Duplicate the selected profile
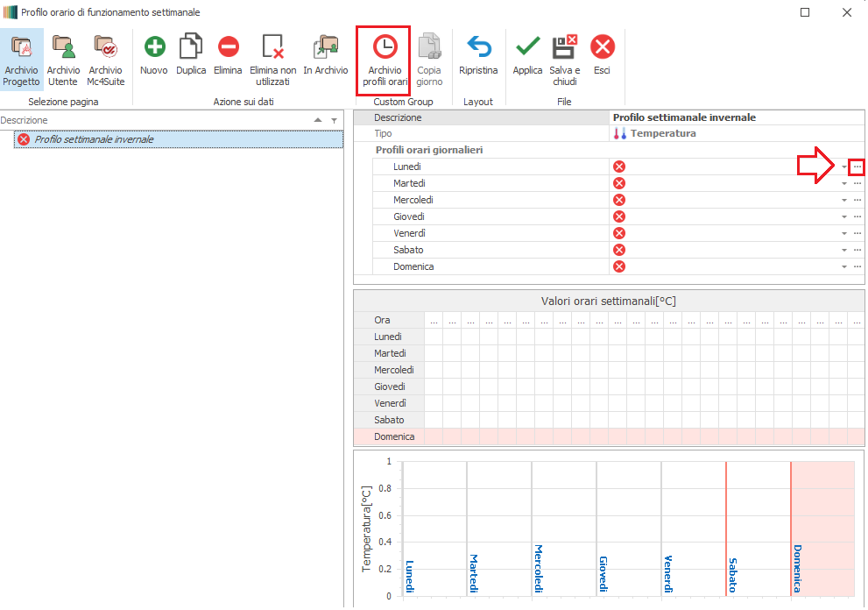Image resolution: width=868 pixels, height=610 pixels. pos(191,56)
